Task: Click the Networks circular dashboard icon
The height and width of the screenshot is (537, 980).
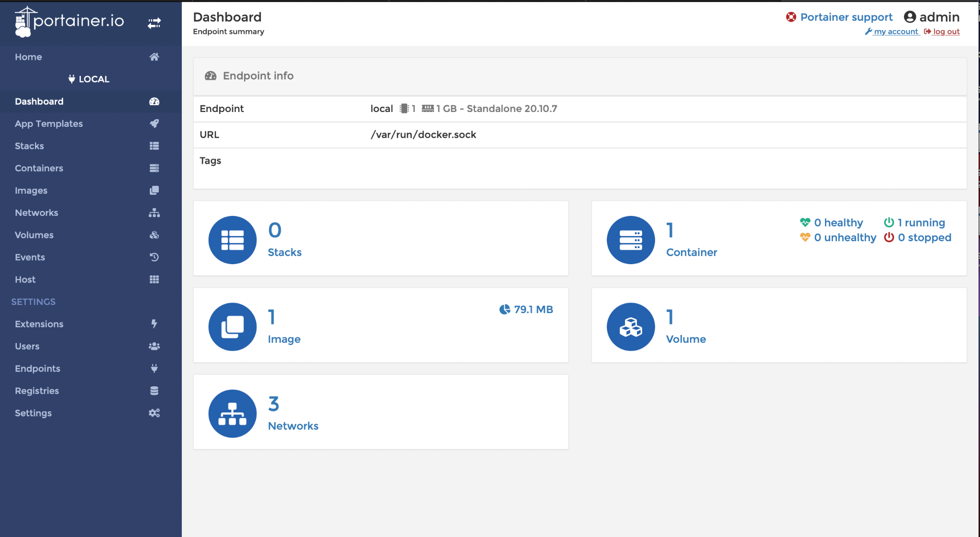Action: pyautogui.click(x=233, y=414)
